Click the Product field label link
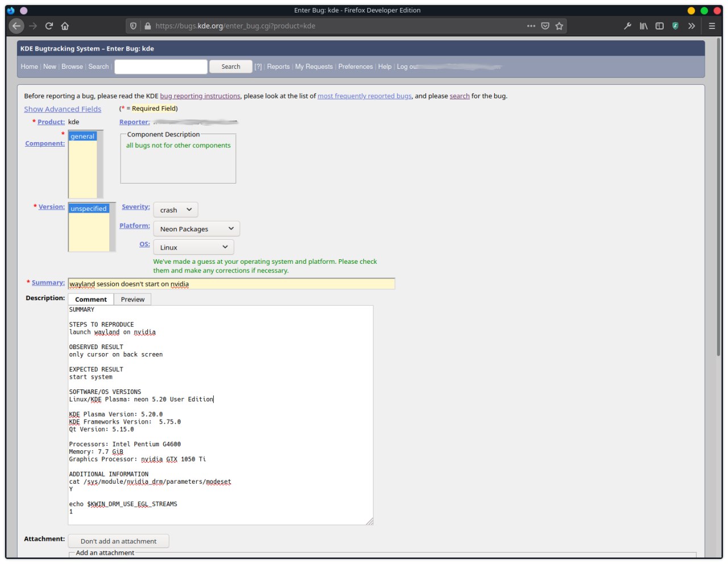 (x=51, y=122)
